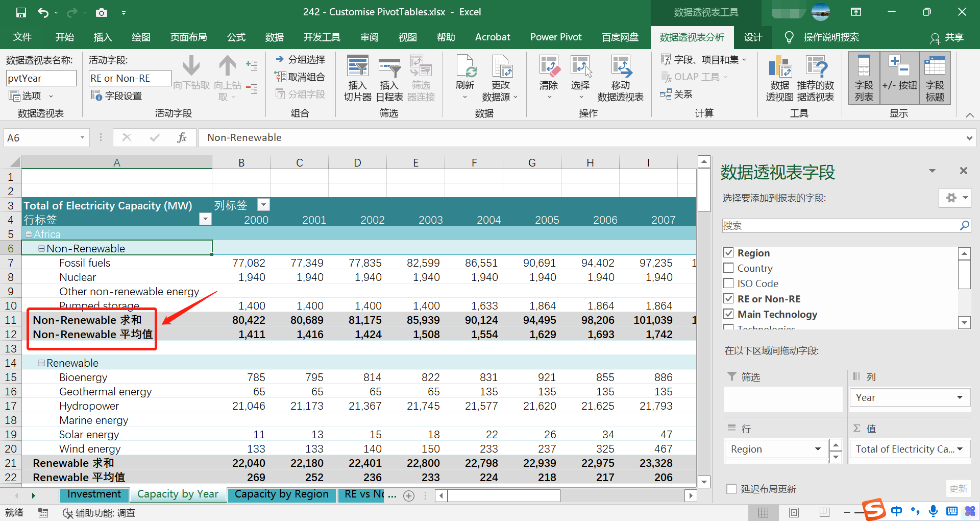Open the Year field dropdown in columns area
Image resolution: width=980 pixels, height=521 pixels.
click(960, 397)
